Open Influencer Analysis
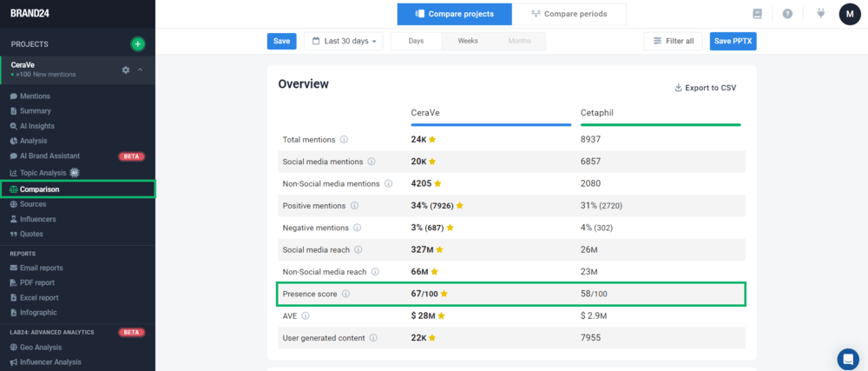 pyautogui.click(x=50, y=362)
